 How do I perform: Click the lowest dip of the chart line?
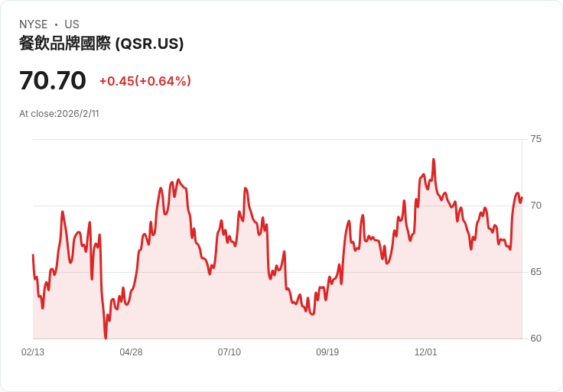point(106,338)
